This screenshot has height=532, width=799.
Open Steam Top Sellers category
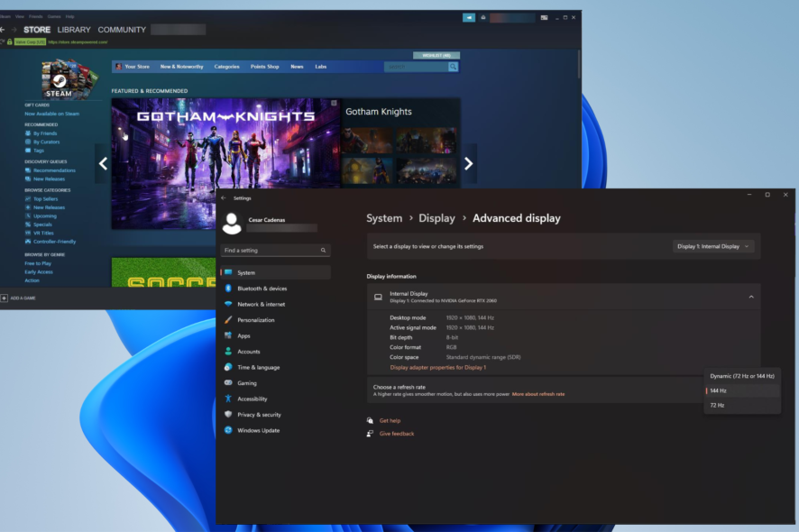pyautogui.click(x=45, y=199)
